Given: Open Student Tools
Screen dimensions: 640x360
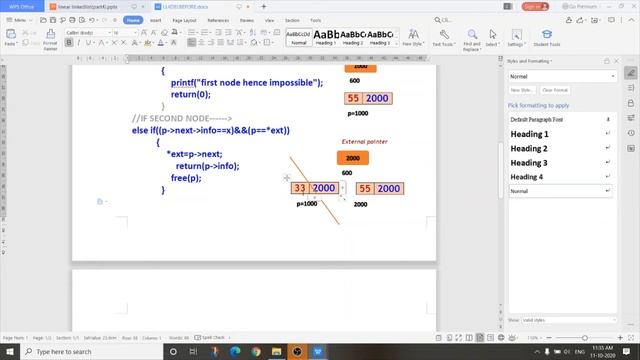Looking at the screenshot, I should pos(547,38).
